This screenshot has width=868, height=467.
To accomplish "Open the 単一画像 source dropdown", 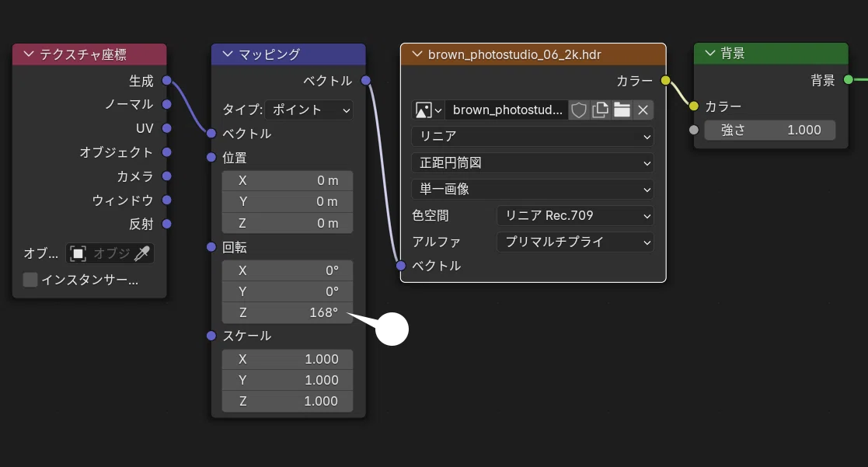I will 532,190.
